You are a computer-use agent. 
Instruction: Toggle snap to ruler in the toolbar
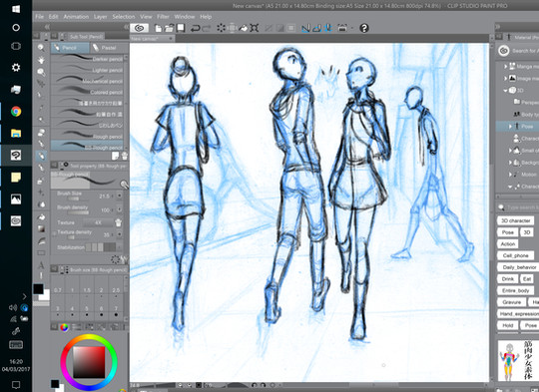(x=305, y=28)
